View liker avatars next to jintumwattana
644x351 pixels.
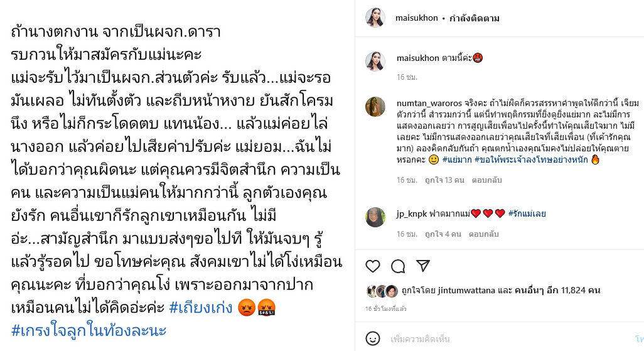click(382, 291)
